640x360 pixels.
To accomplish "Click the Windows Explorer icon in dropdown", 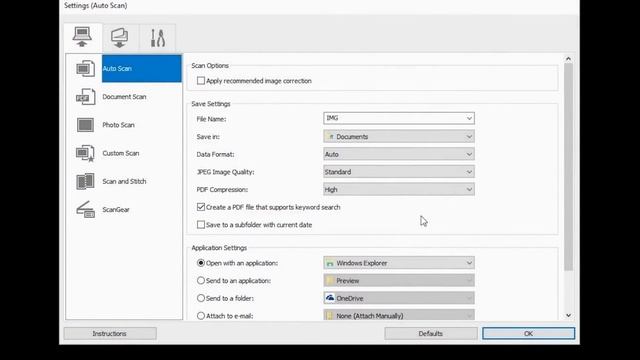I will (x=330, y=264).
